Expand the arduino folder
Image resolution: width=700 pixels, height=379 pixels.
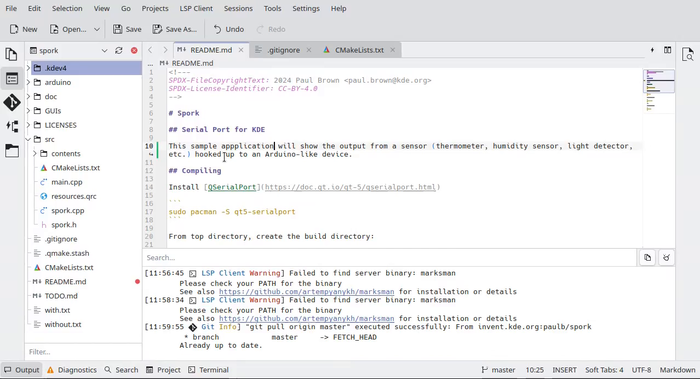tap(29, 82)
